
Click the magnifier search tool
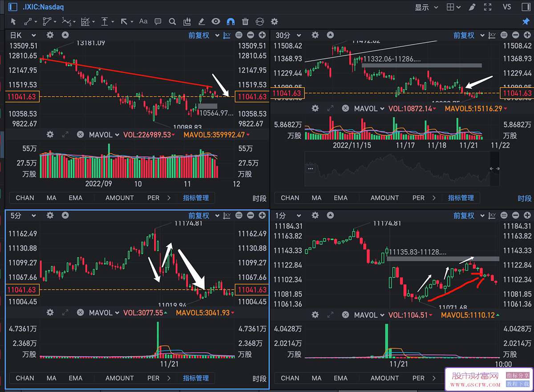click(x=173, y=21)
